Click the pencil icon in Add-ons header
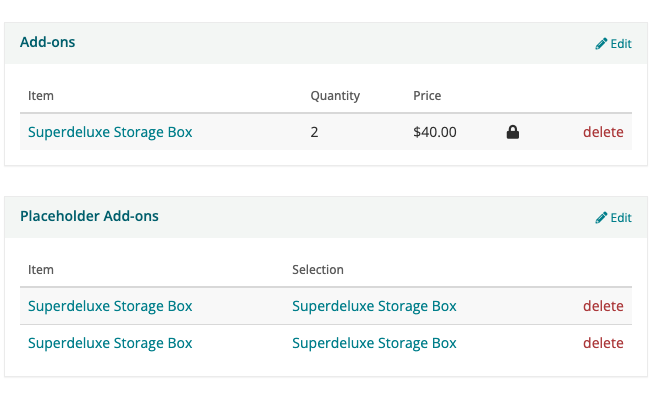This screenshot has width=665, height=399. pyautogui.click(x=601, y=44)
